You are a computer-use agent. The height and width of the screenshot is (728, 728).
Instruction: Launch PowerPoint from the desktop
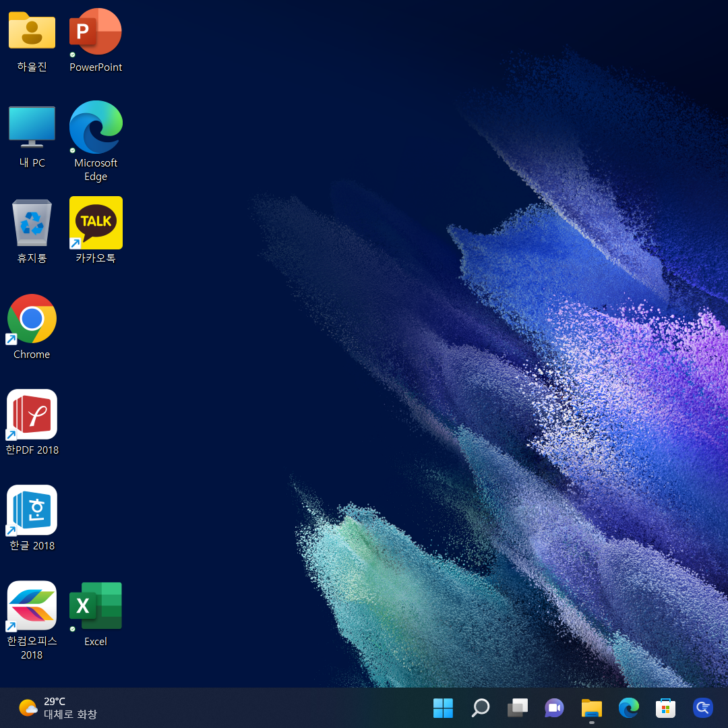tap(96, 31)
